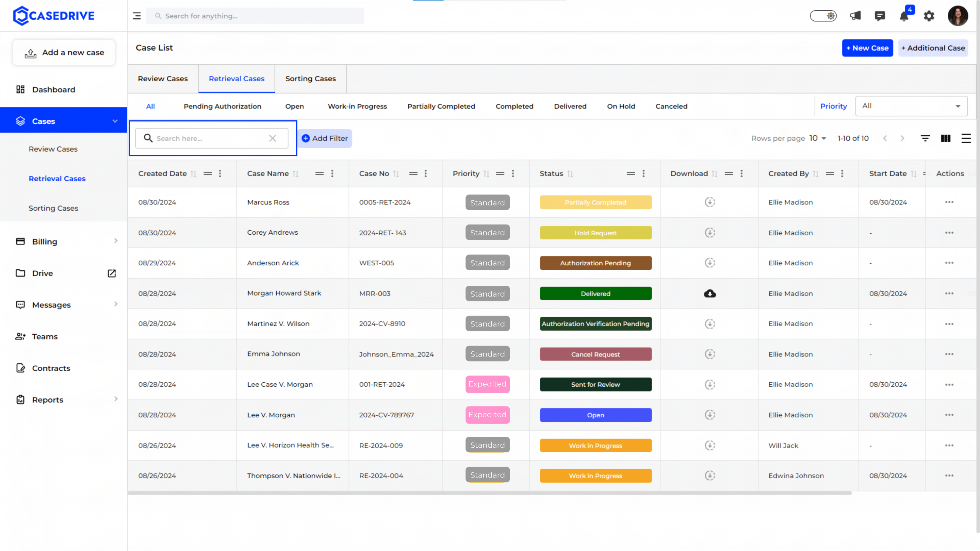Screen dimensions: 980x551
Task: Click the Add Filter button
Action: click(325, 138)
